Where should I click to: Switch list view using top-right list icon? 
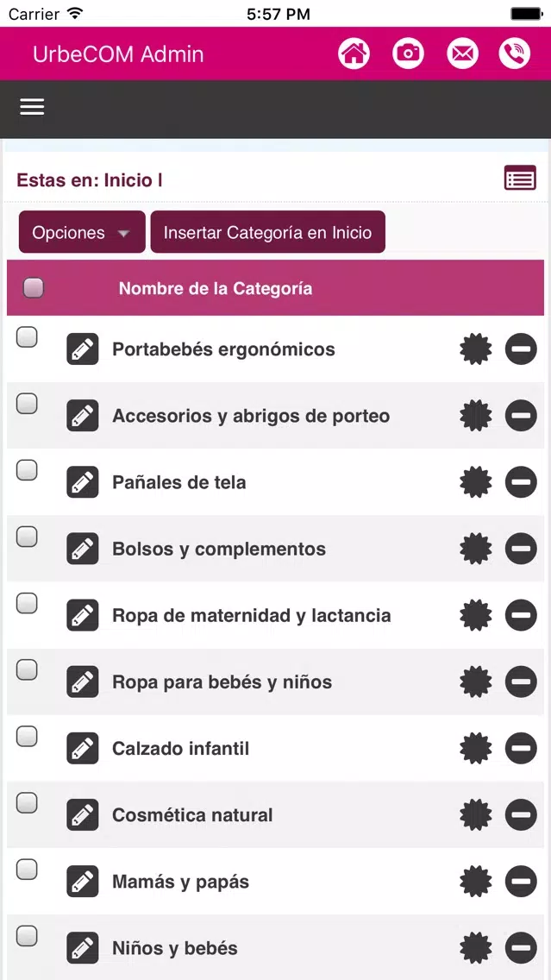click(x=521, y=178)
